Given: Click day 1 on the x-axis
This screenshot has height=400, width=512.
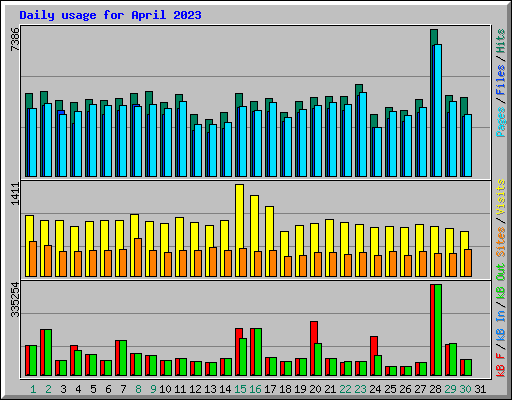Looking at the screenshot, I should (33, 389).
